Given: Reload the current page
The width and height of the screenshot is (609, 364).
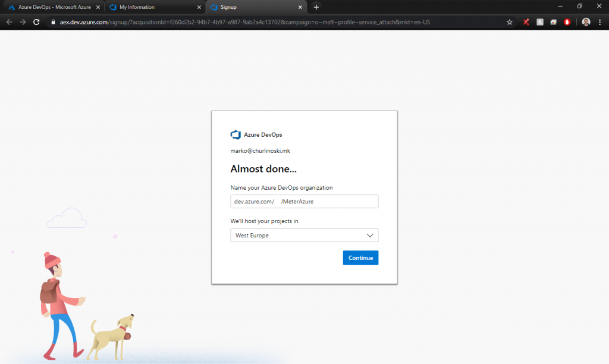Looking at the screenshot, I should coord(36,22).
